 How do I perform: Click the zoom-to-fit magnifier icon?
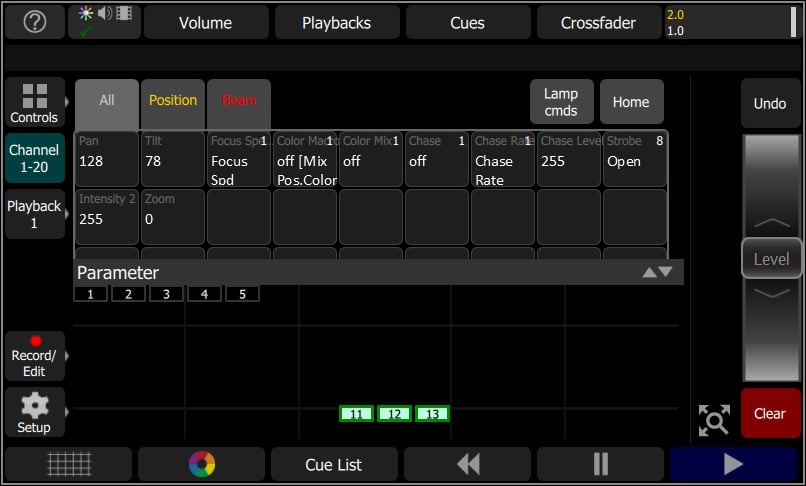(714, 420)
